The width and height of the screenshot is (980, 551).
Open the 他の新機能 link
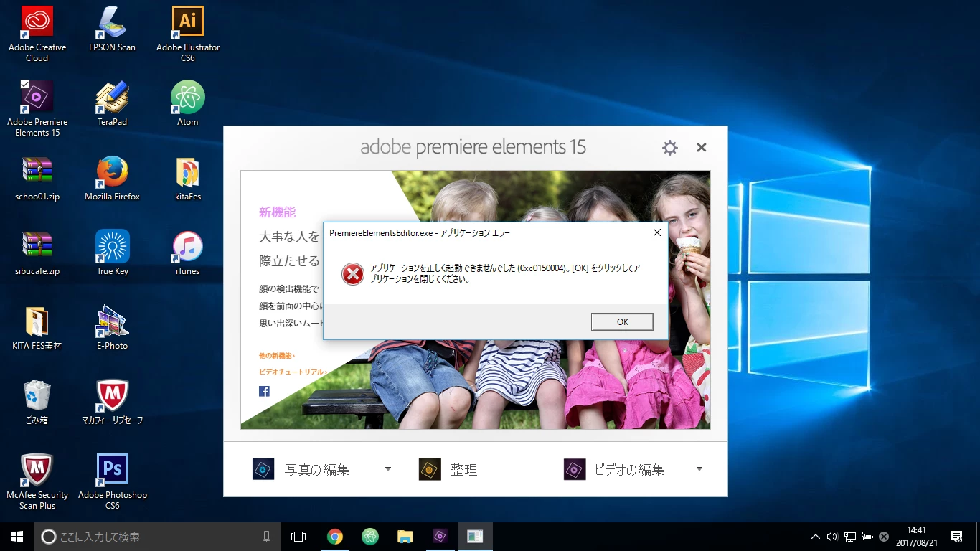277,355
